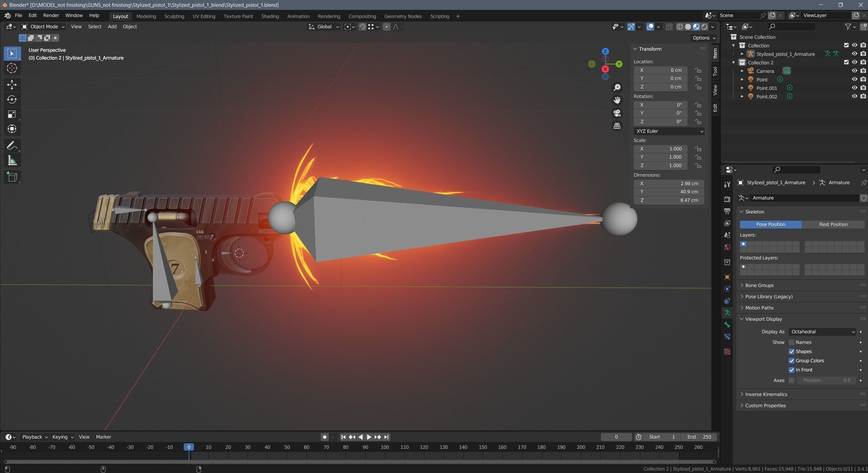868x473 pixels.
Task: Open the Playback popover
Action: pos(35,437)
